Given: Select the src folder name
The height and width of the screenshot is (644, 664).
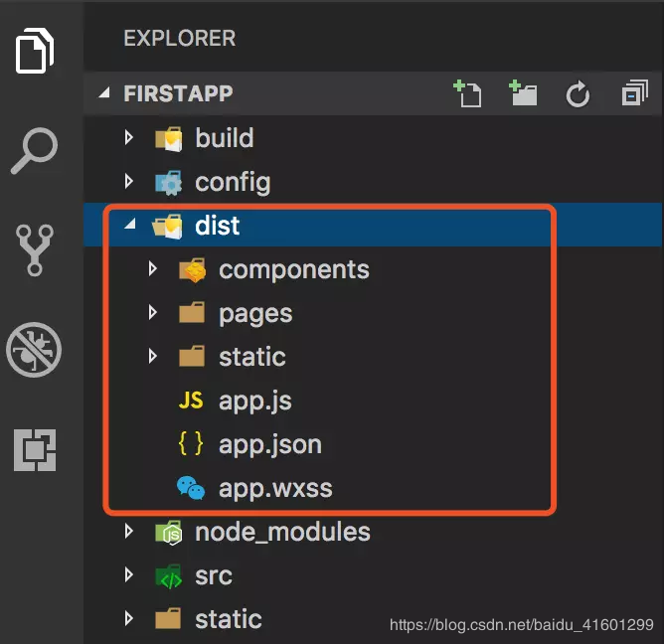Looking at the screenshot, I should (214, 576).
